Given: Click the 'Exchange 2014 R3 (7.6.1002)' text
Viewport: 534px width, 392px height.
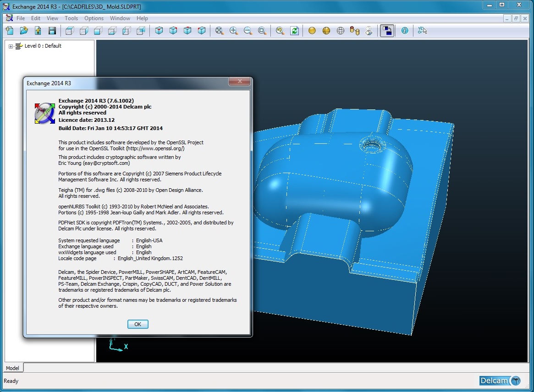Looking at the screenshot, I should [96, 101].
